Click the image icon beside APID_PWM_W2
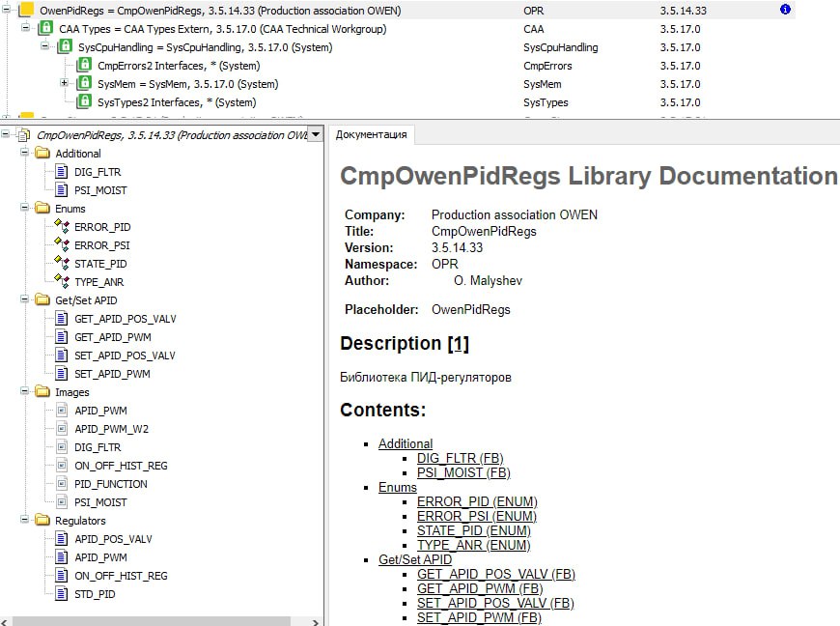840x626 pixels. (x=62, y=429)
